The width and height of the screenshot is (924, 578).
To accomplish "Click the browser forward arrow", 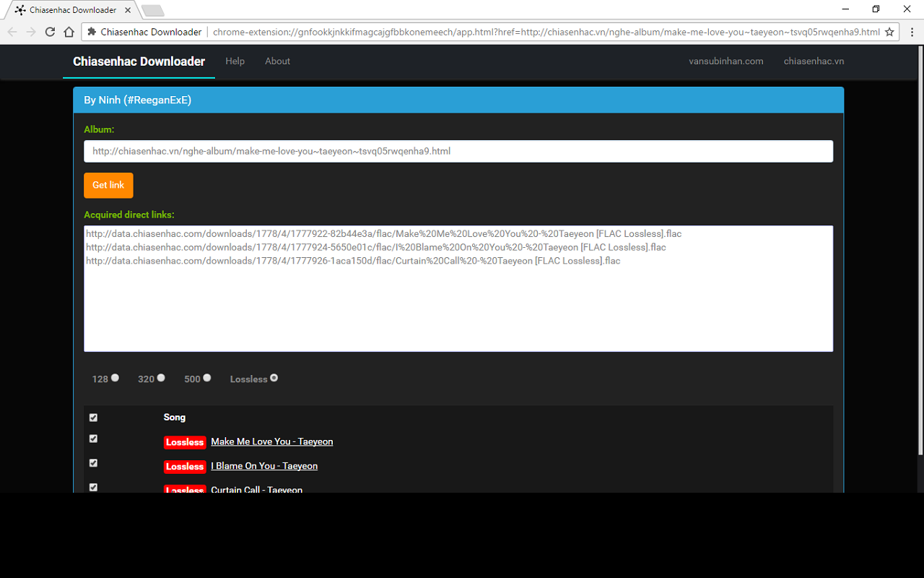I will [x=31, y=32].
